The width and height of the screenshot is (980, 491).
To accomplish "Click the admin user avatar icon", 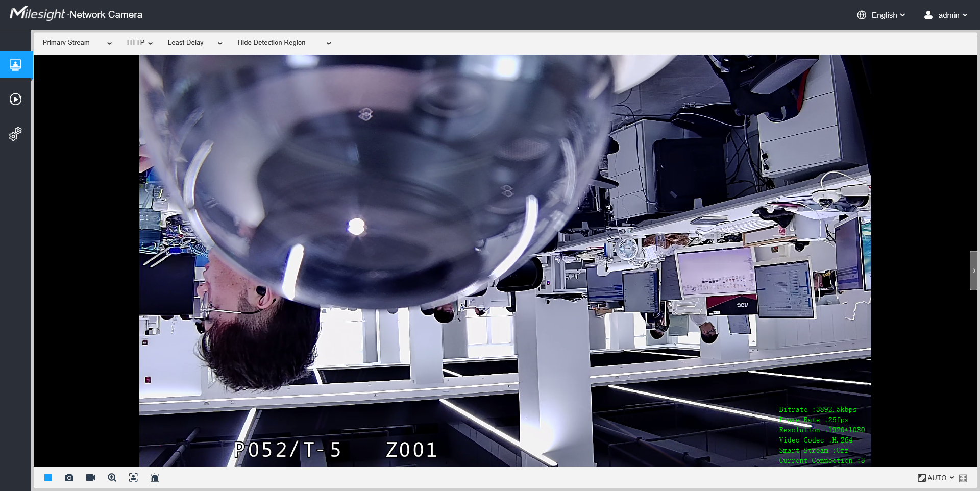I will (x=928, y=15).
